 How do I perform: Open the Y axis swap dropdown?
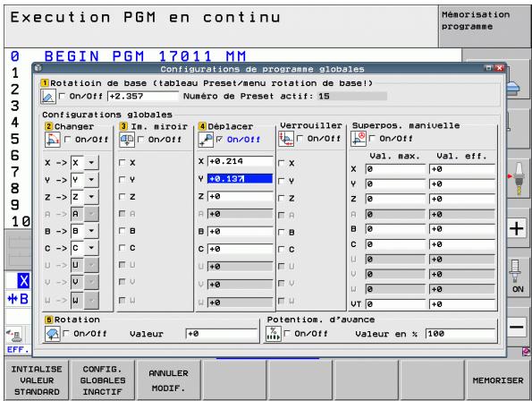pyautogui.click(x=91, y=180)
